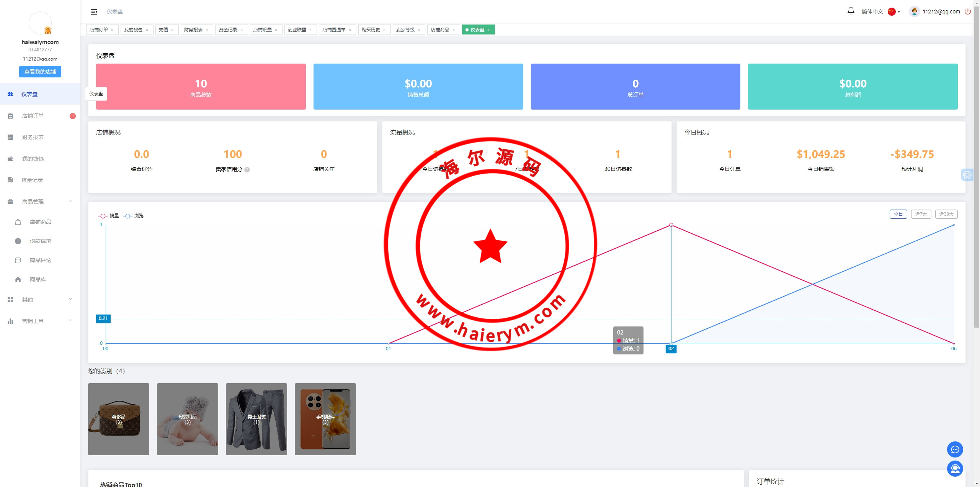Click the 查看我的店铺 button

pos(40,72)
